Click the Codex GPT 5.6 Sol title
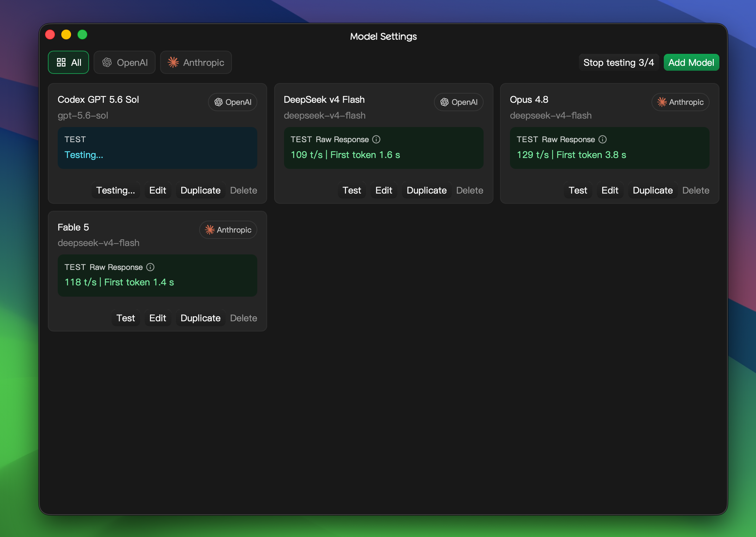Screen dimensions: 756x537 98,100
